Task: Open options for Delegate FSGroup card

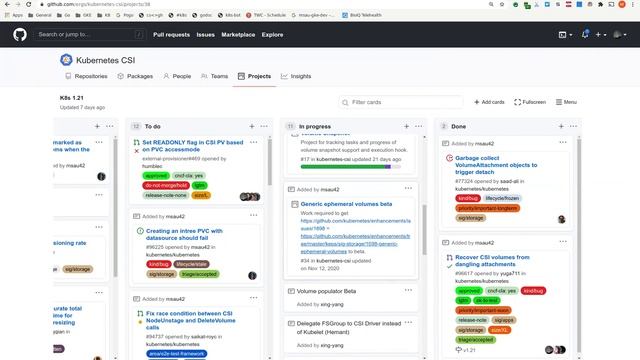Action: click(408, 323)
